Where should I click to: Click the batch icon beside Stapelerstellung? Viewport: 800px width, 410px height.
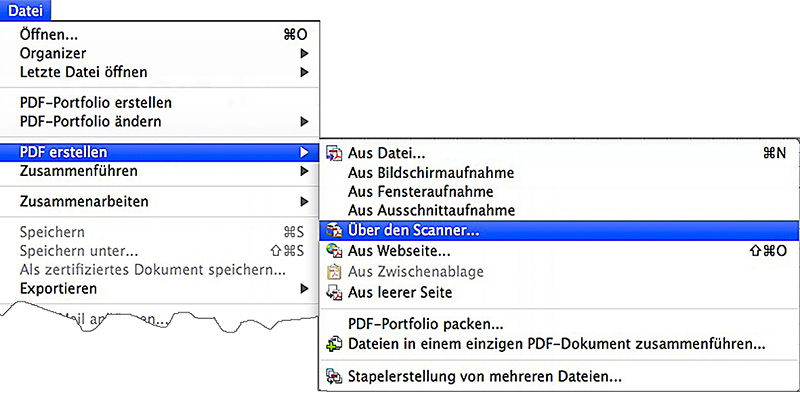pos(334,378)
